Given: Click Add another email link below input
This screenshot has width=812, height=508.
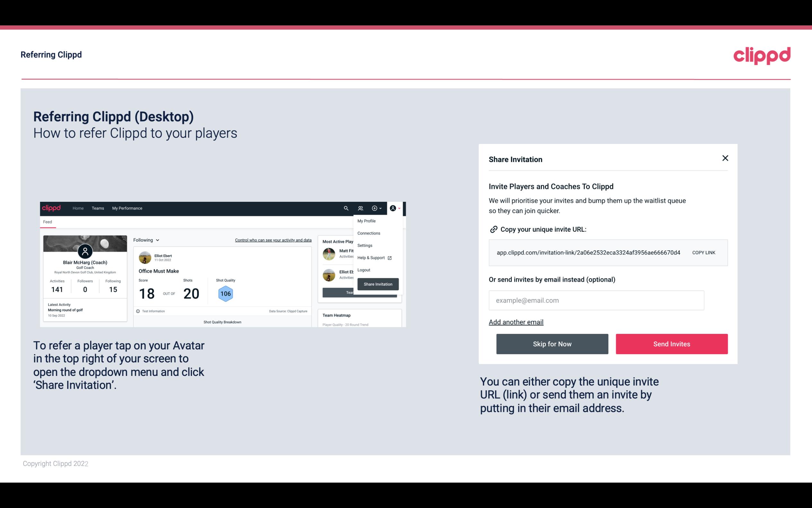Looking at the screenshot, I should 516,322.
